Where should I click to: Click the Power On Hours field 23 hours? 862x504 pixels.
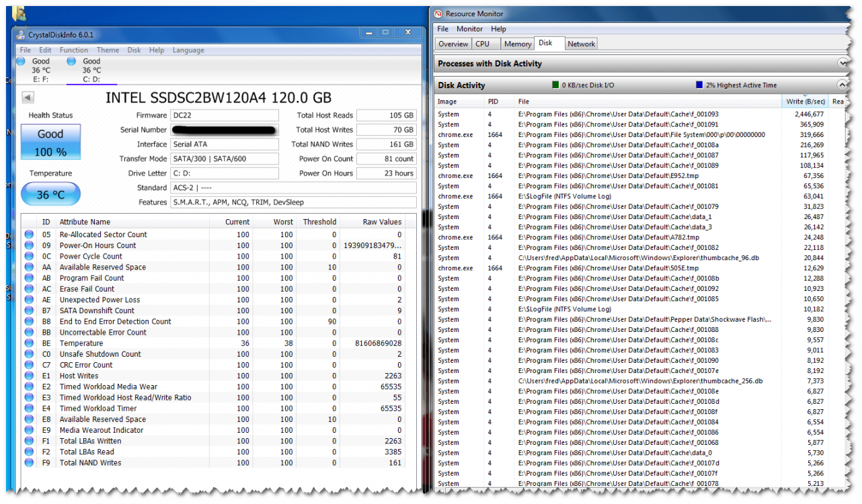tap(387, 173)
